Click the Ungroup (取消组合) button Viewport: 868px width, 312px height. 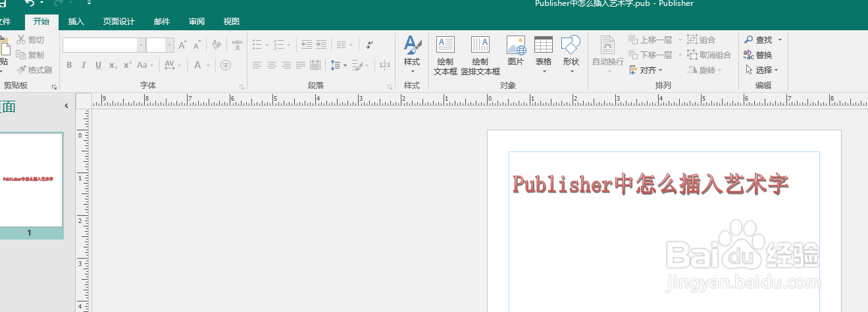click(709, 55)
